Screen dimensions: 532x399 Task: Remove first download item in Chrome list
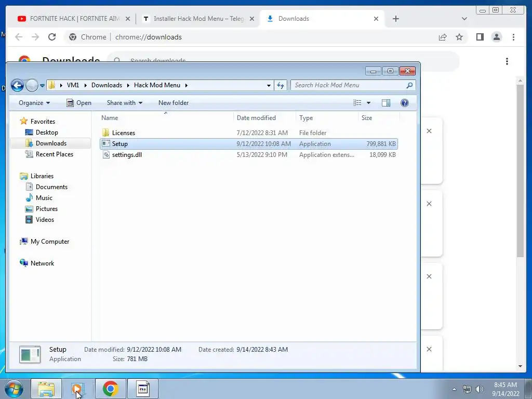click(429, 131)
